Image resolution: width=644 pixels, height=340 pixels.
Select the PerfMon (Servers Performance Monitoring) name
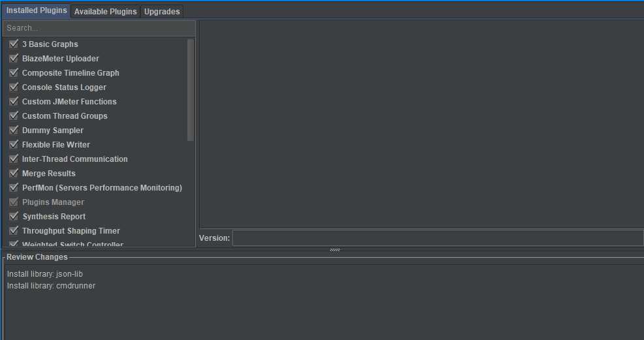click(x=102, y=188)
